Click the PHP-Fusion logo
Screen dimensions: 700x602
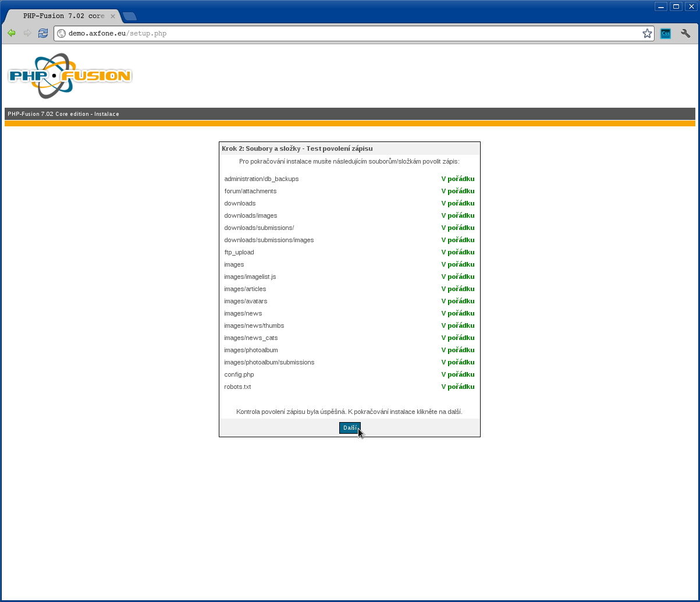70,76
